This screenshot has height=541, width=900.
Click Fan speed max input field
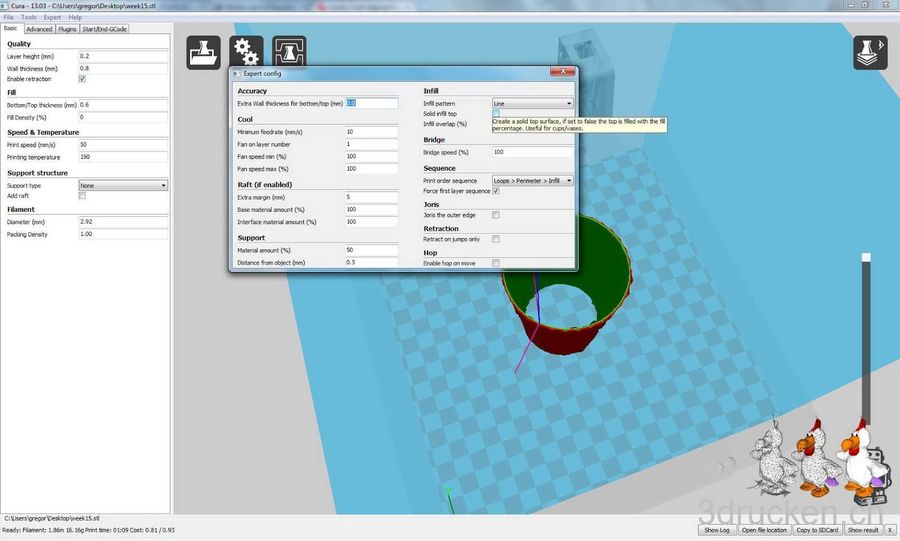click(371, 169)
